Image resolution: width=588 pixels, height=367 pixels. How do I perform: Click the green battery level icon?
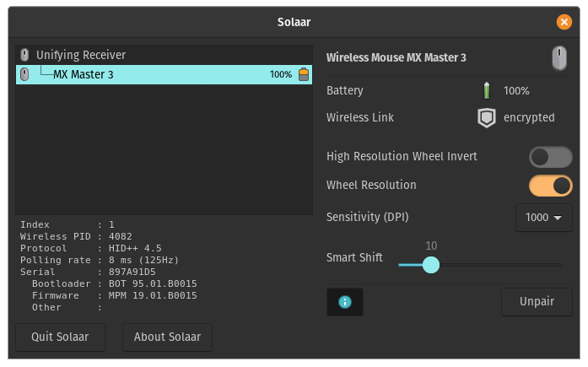click(487, 91)
